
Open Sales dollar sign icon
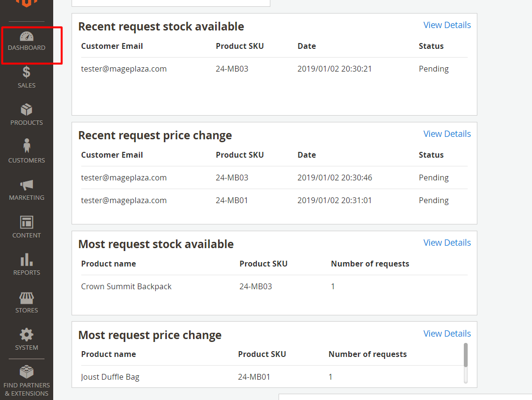[x=27, y=73]
